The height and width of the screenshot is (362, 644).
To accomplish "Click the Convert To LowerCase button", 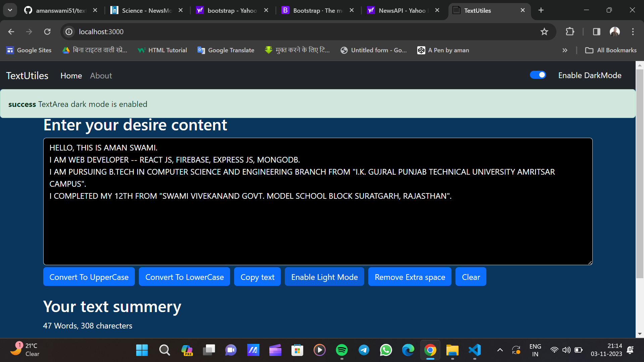I will click(x=184, y=277).
